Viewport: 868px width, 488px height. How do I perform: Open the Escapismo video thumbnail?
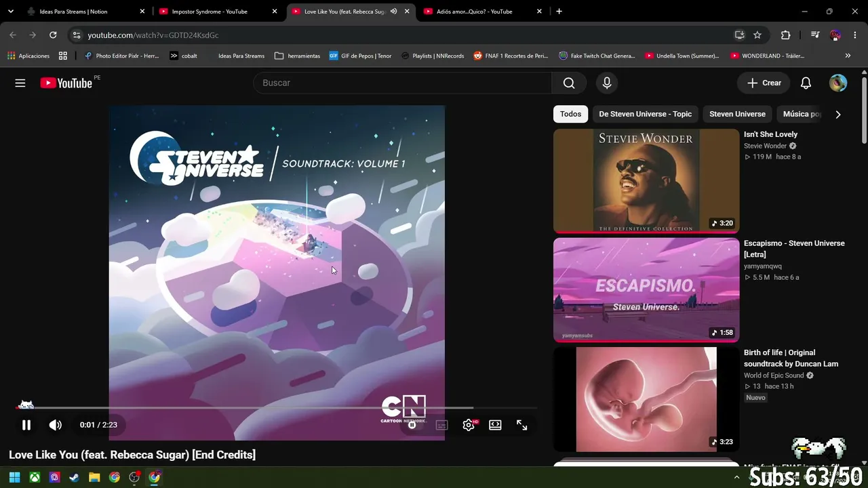tap(646, 290)
